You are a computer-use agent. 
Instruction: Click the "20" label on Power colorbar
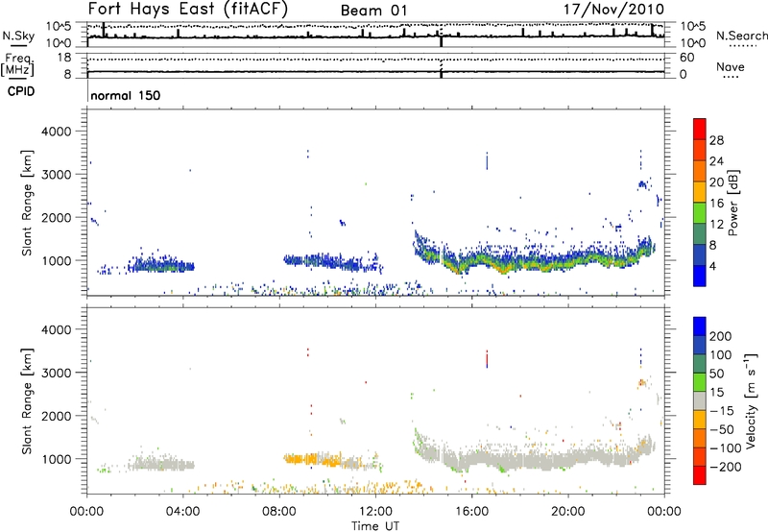pyautogui.click(x=716, y=182)
